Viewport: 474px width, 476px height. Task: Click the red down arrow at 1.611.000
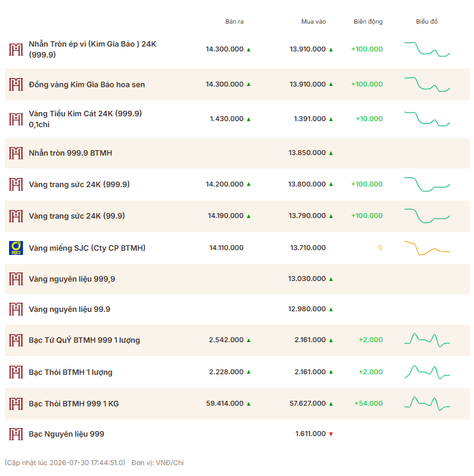(x=331, y=434)
